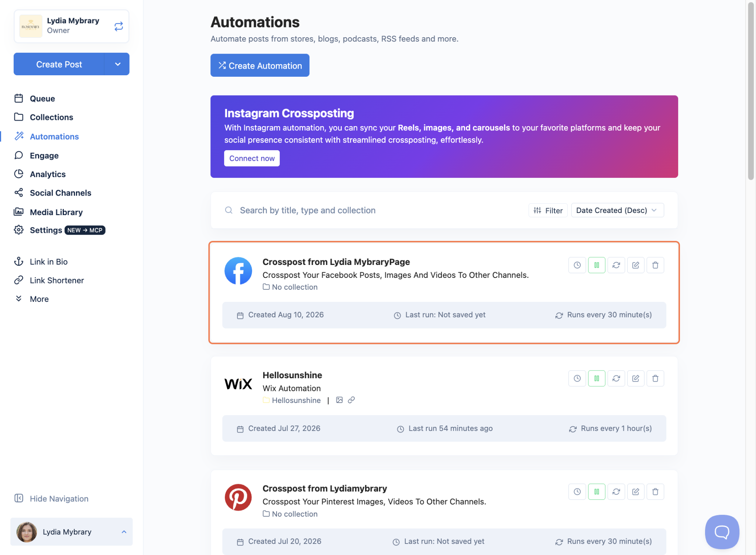Pause the Hellosunshine Wix automation
This screenshot has height=555, width=756.
click(x=597, y=378)
